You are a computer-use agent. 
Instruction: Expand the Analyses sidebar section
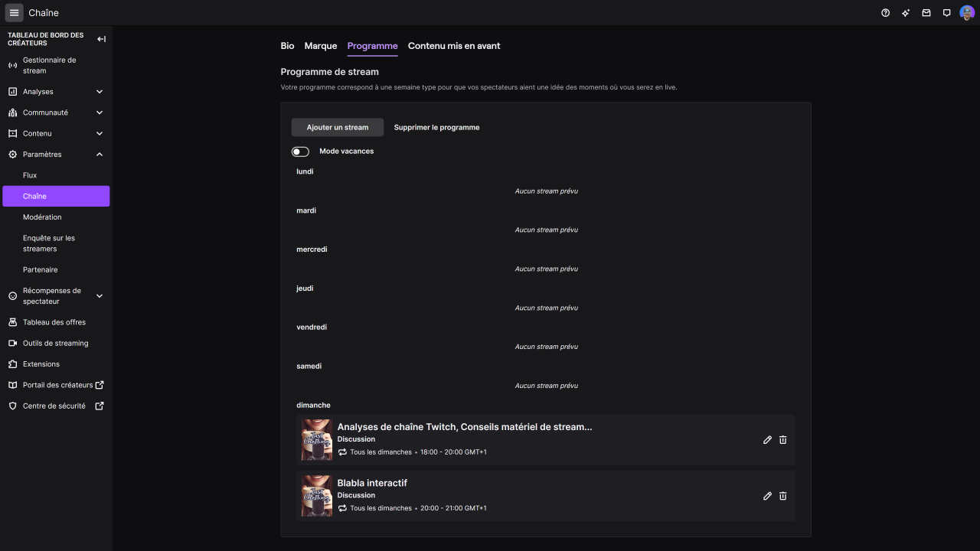(x=100, y=92)
